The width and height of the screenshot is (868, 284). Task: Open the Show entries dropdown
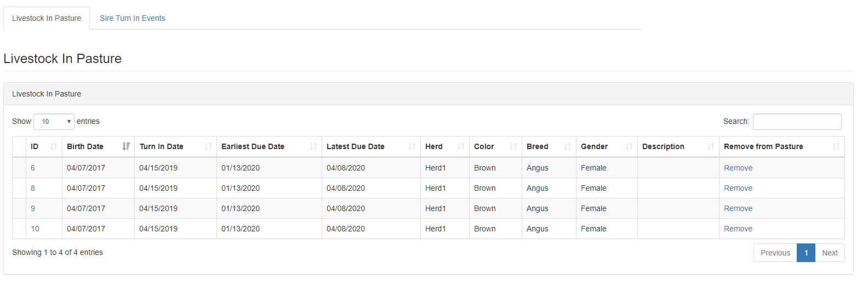click(54, 122)
